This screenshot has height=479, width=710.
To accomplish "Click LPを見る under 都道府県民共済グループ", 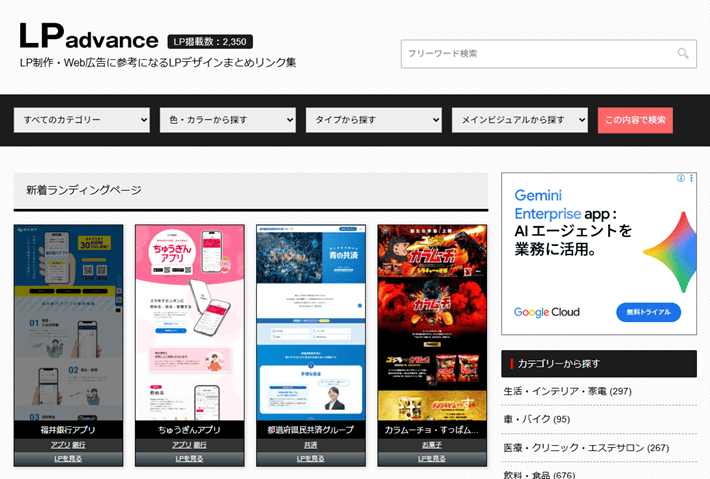I will pyautogui.click(x=311, y=459).
